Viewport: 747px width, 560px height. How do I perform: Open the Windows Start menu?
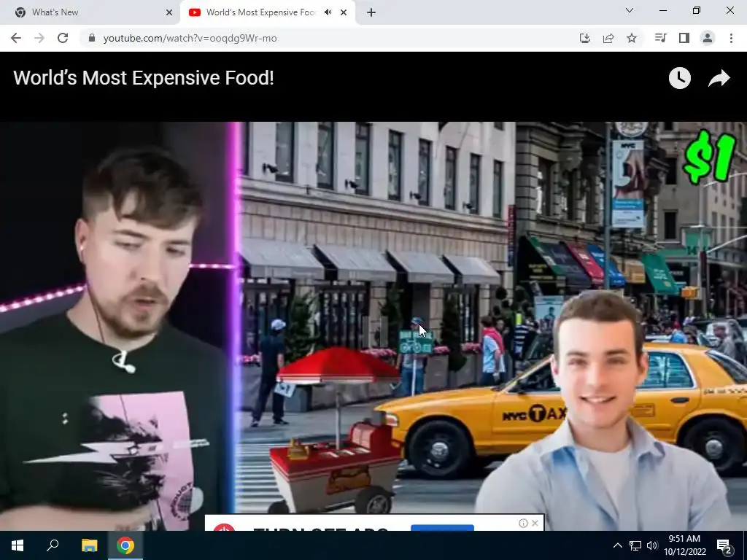pyautogui.click(x=18, y=545)
